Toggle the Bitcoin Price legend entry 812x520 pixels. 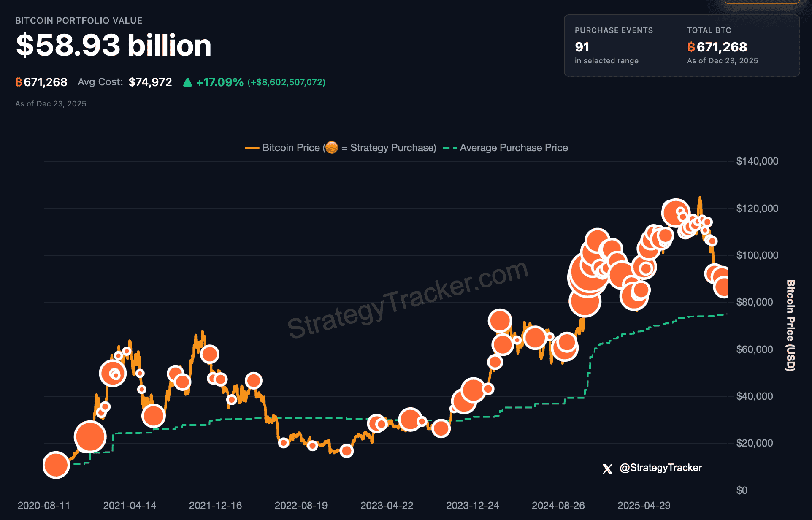(290, 148)
